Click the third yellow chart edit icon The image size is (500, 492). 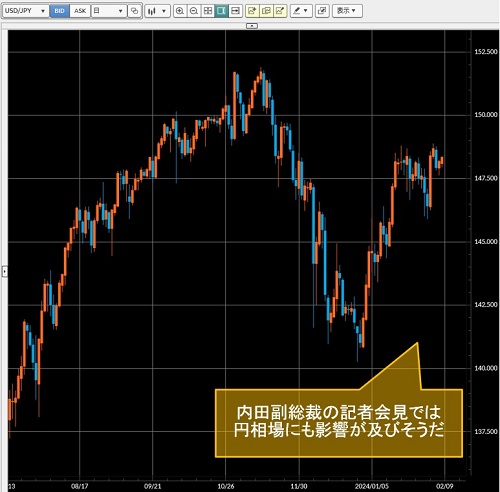click(280, 11)
